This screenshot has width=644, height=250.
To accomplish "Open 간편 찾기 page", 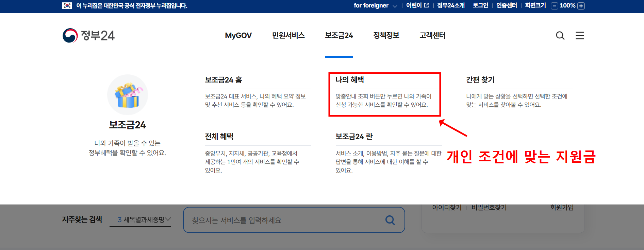I will 480,80.
